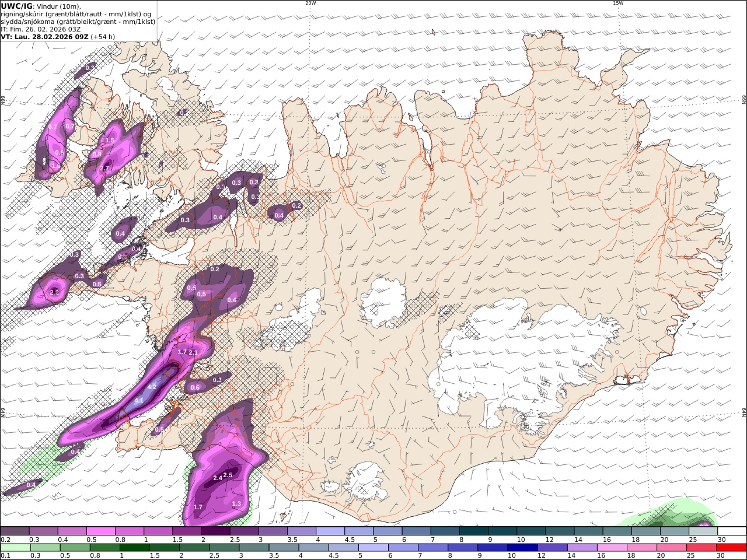This screenshot has width=747, height=560.
Task: Click the '15W' longitude label
Action: [x=618, y=3]
